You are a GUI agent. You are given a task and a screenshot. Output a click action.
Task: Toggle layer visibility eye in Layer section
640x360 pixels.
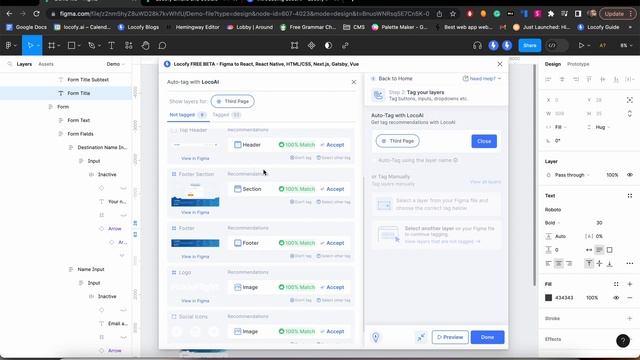click(x=630, y=175)
